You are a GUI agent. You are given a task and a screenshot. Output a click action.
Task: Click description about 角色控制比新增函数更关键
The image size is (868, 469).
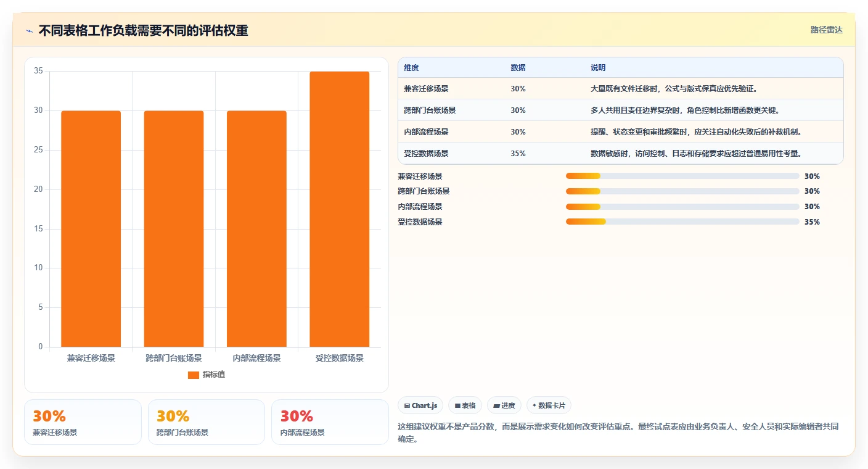click(x=685, y=110)
